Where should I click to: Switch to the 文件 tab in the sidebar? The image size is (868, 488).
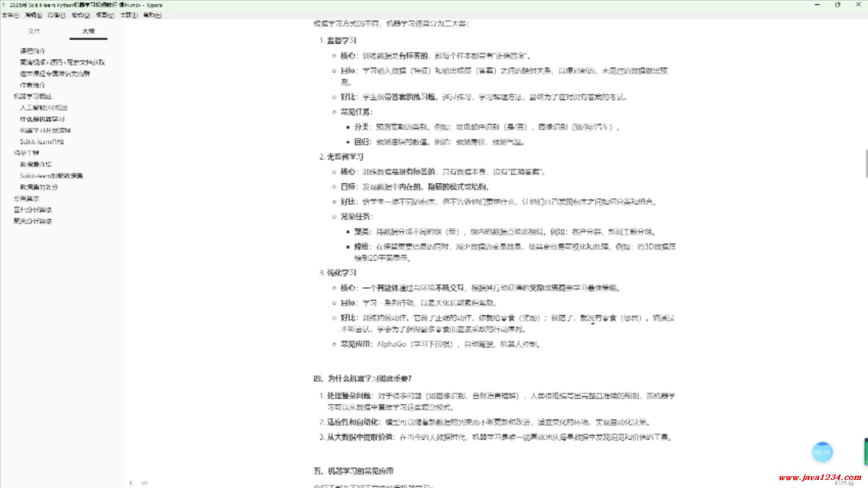(x=34, y=31)
